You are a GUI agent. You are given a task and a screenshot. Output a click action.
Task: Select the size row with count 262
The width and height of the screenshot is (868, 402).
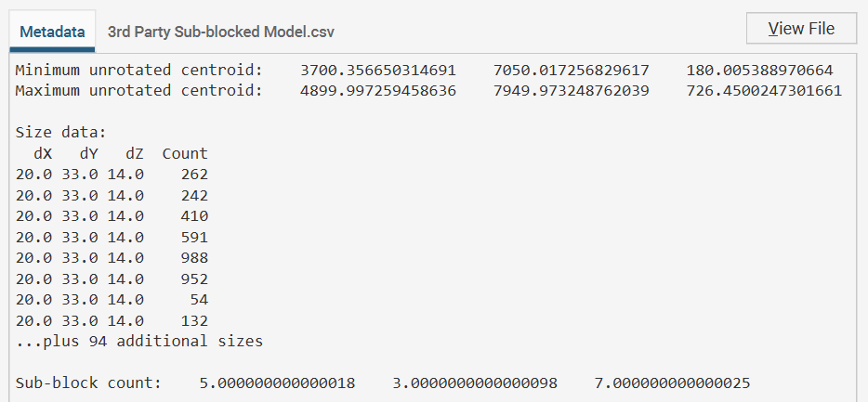[112, 174]
